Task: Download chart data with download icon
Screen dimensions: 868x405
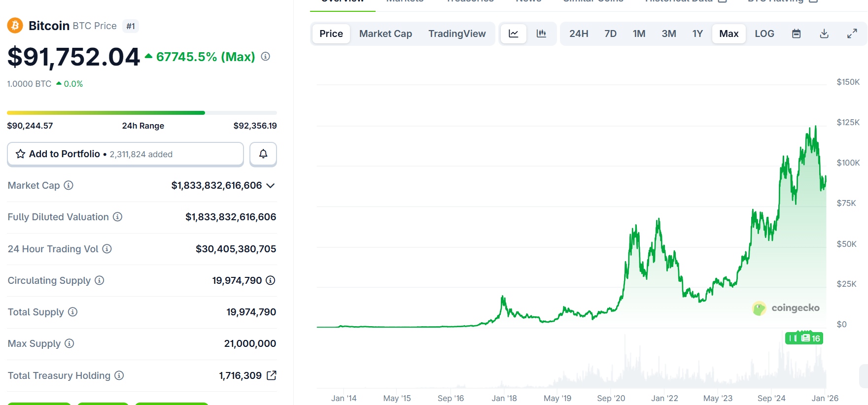Action: [824, 34]
